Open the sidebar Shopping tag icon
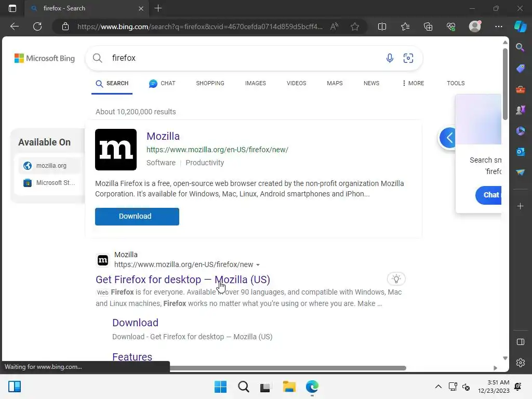Viewport: 532px width, 399px height. coord(520,69)
